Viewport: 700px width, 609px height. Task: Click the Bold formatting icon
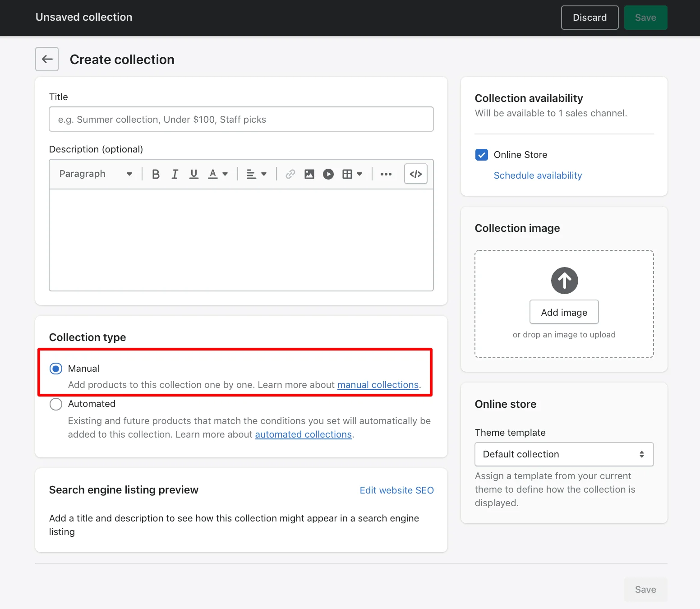coord(156,174)
